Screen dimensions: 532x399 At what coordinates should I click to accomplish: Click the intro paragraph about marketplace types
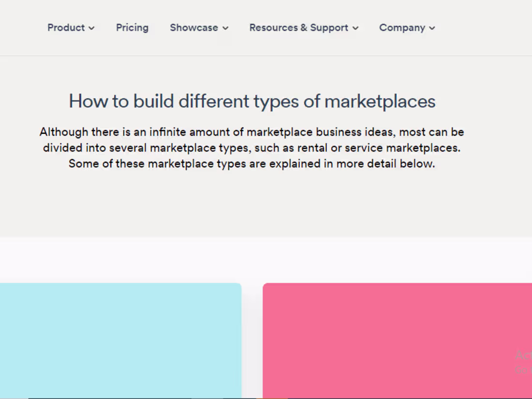252,147
